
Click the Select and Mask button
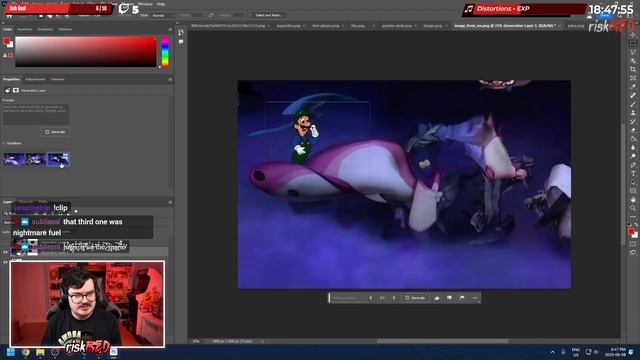pyautogui.click(x=268, y=15)
